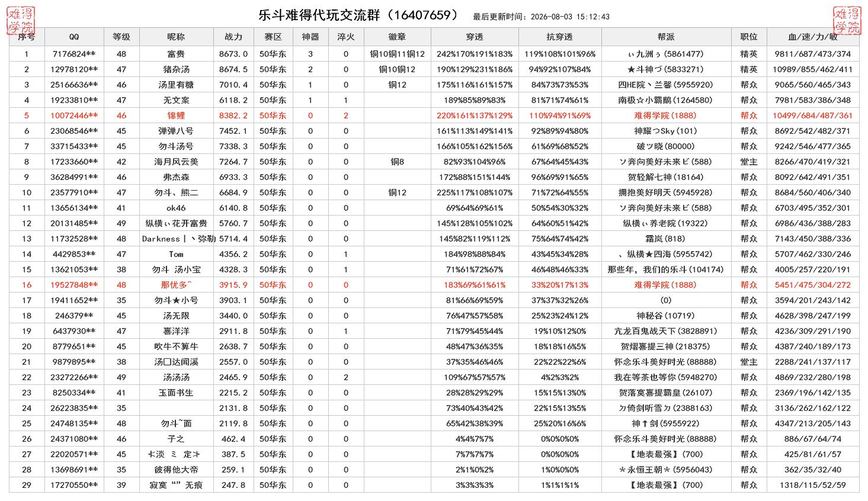868x501 pixels.
Task: Click the 血/速/力/敏 column header
Action: point(813,37)
